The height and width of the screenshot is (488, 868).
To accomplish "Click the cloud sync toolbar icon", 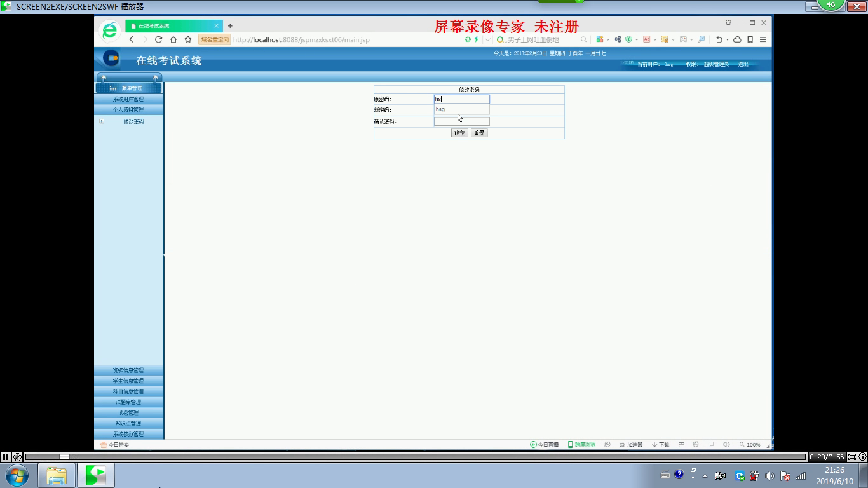I will (737, 39).
